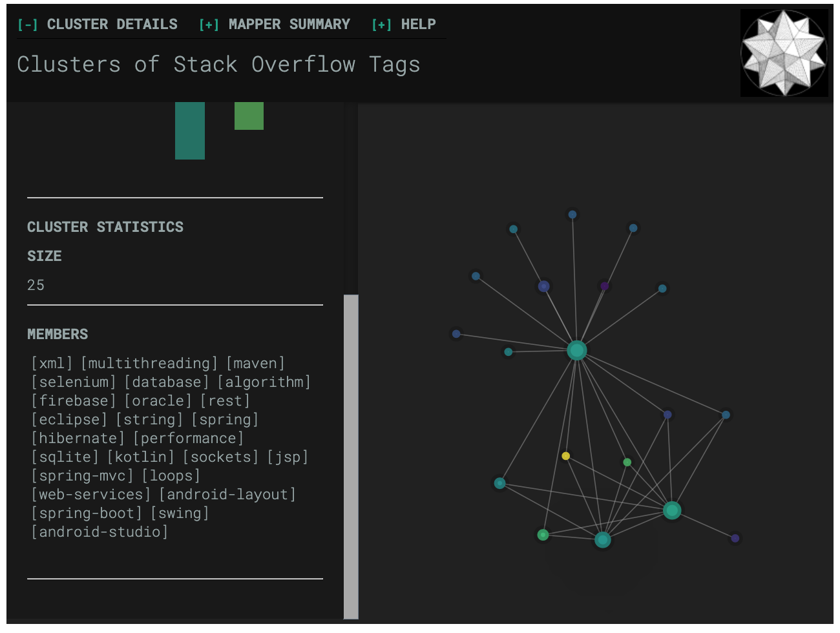Screen dimensions: 840x633
Task: Click the teal node on the left edge
Action: (499, 483)
